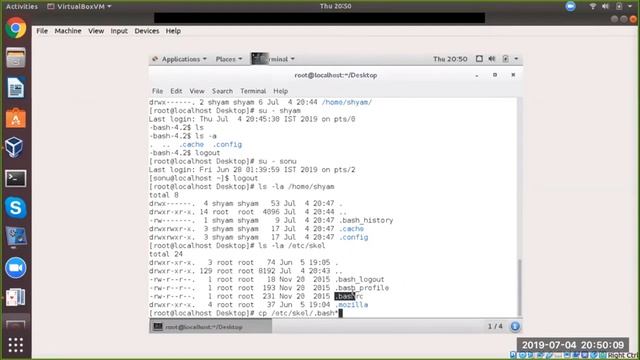Click Activities in the top bar
This screenshot has width=640, height=360.
coord(22,7)
